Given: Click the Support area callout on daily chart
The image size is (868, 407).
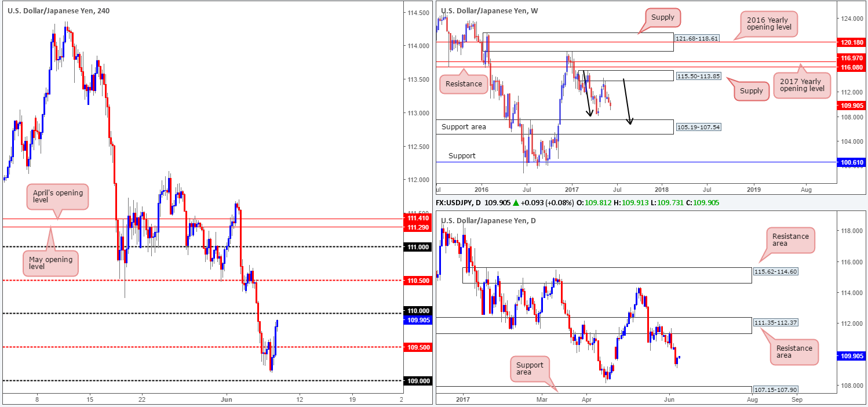Looking at the screenshot, I should click(530, 369).
